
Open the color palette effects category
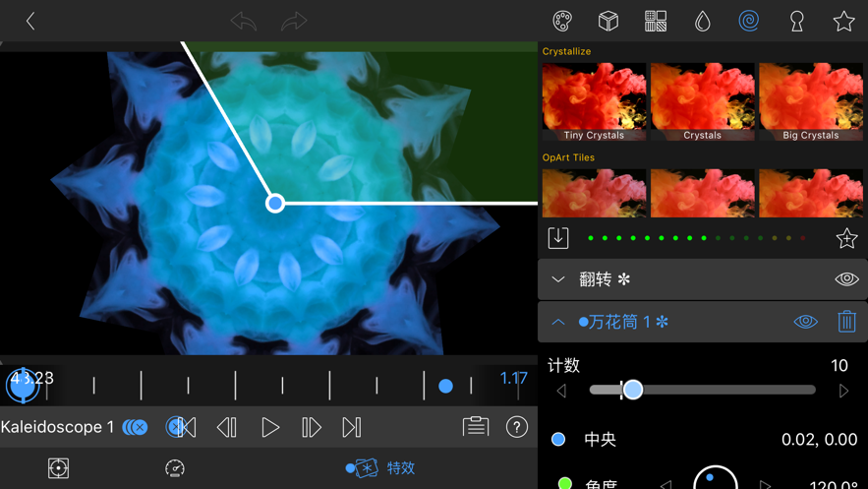click(x=562, y=21)
